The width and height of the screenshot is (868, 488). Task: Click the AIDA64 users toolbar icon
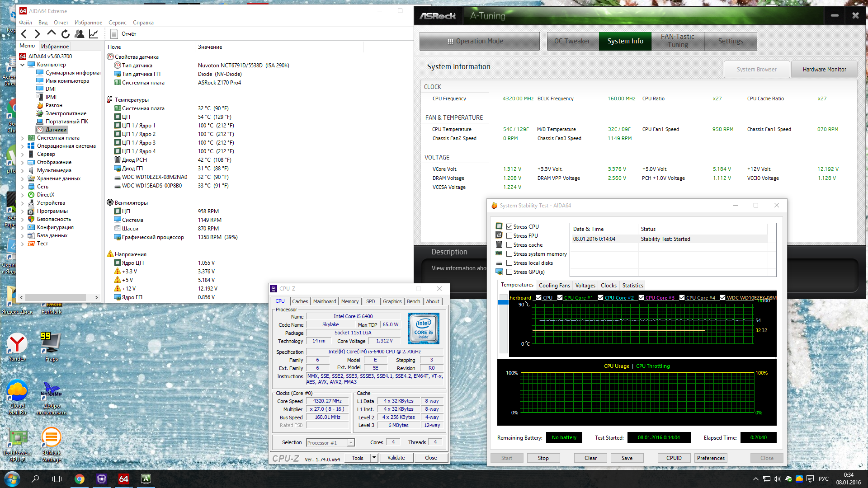[x=80, y=34]
